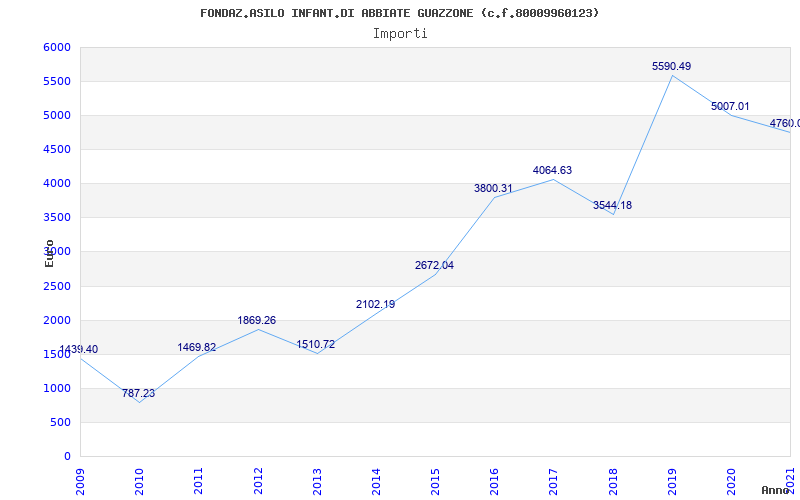Click the 4000 y-axis value
Image resolution: width=800 pixels, height=500 pixels.
tap(57, 183)
